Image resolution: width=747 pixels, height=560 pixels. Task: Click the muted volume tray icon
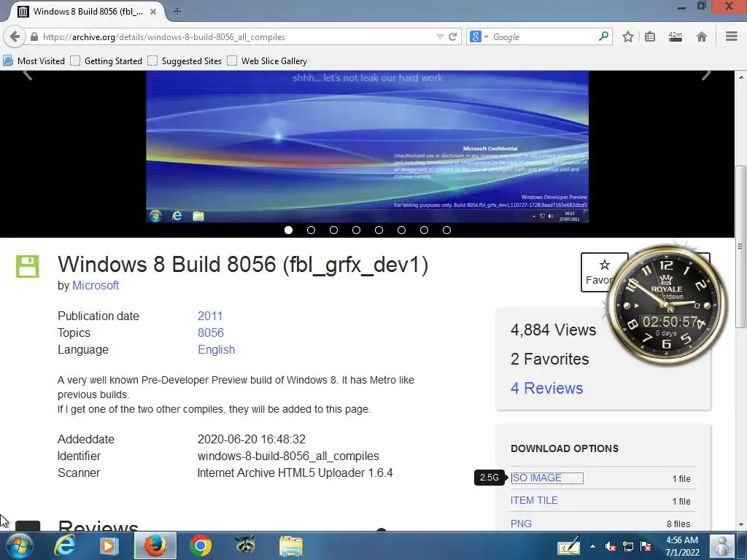click(610, 546)
